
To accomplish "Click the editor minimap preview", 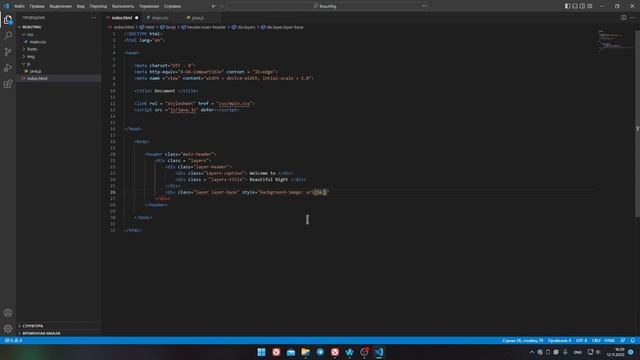I will [615, 40].
